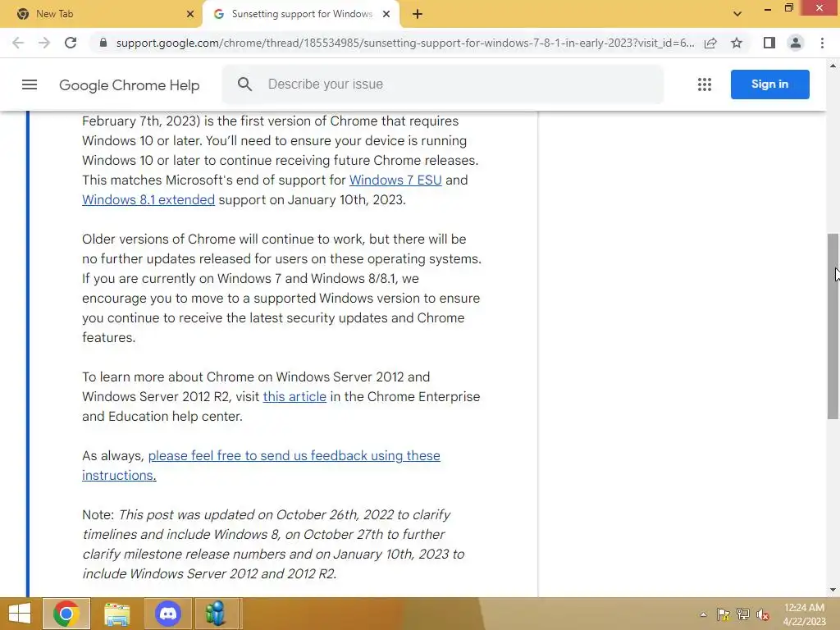Open the tab search dropdown arrow
Image resolution: width=840 pixels, height=630 pixels.
(x=737, y=14)
